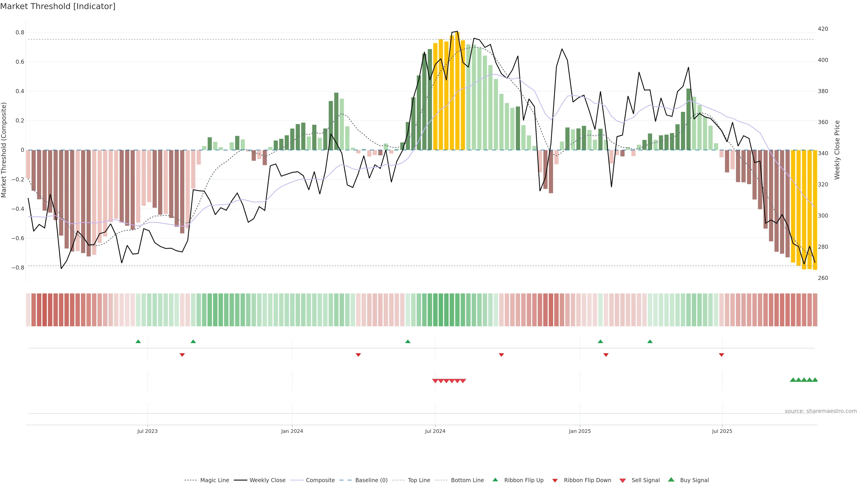
Task: Click the Market Threshold [Indicator] chart title
Action: tap(58, 6)
